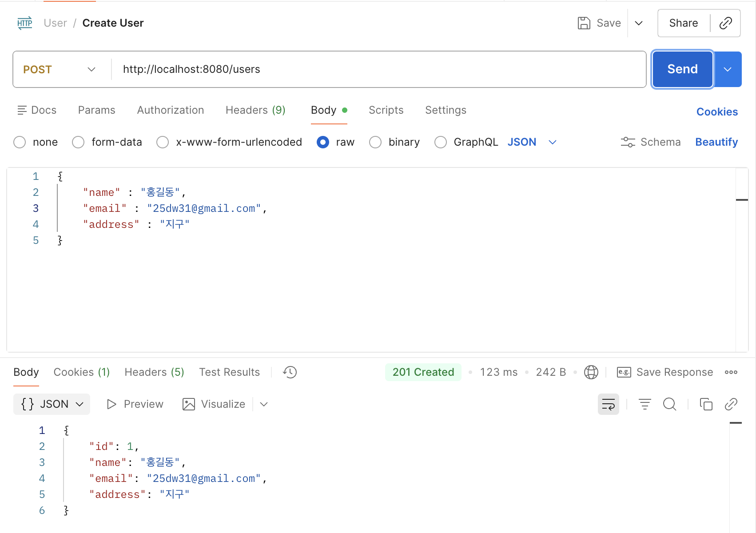Click the HTTP request type icon
The width and height of the screenshot is (756, 533).
point(25,23)
